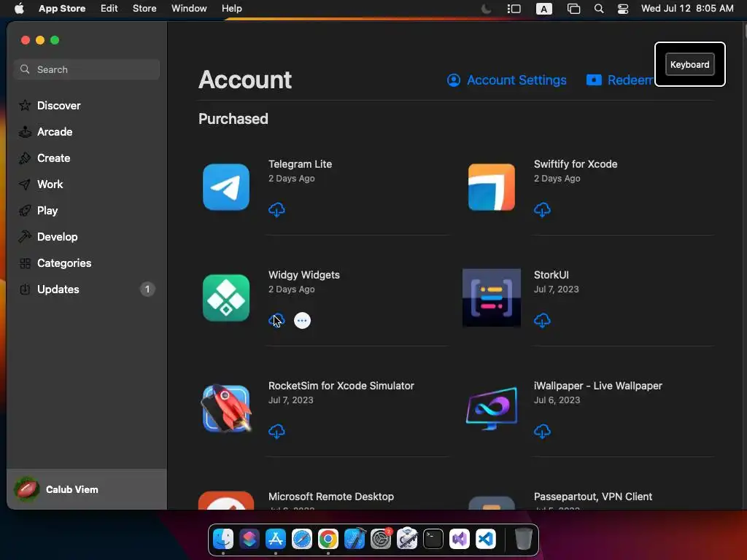This screenshot has width=747, height=560.
Task: Open Stage Manager icon in menu bar
Action: pos(514,9)
